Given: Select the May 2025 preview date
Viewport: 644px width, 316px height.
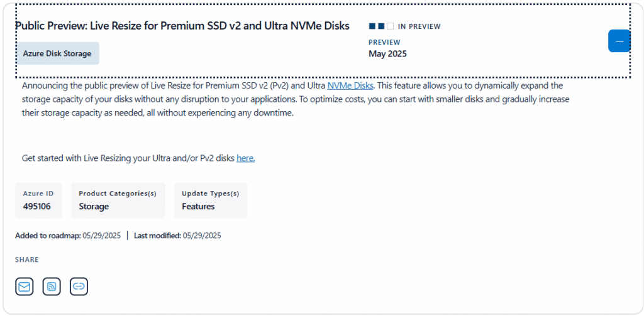Looking at the screenshot, I should (387, 53).
